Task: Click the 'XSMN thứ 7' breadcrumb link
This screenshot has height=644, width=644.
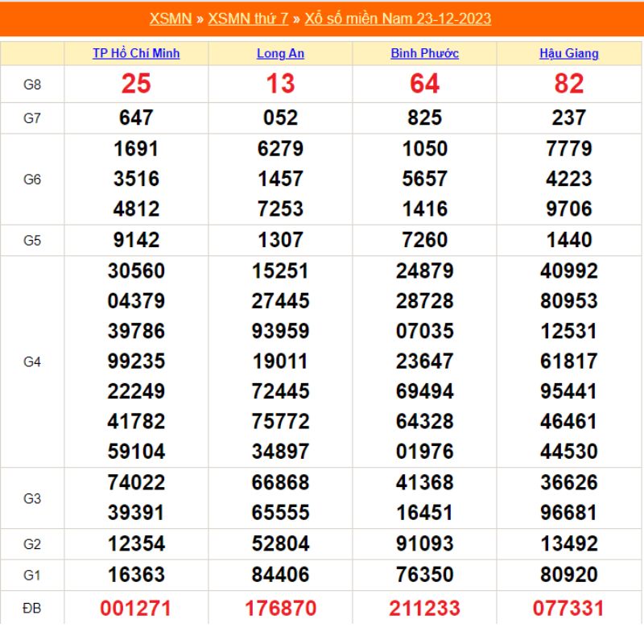Action: coord(248,19)
